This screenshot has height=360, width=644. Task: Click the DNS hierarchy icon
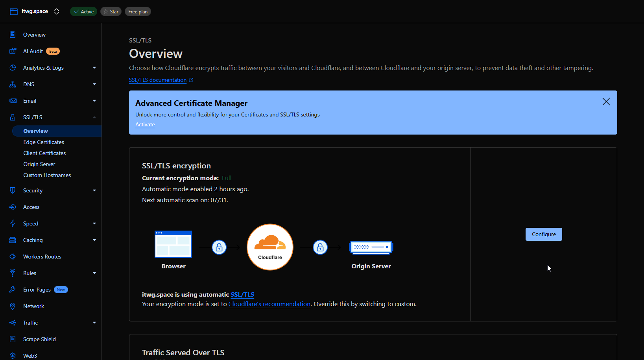tap(13, 84)
